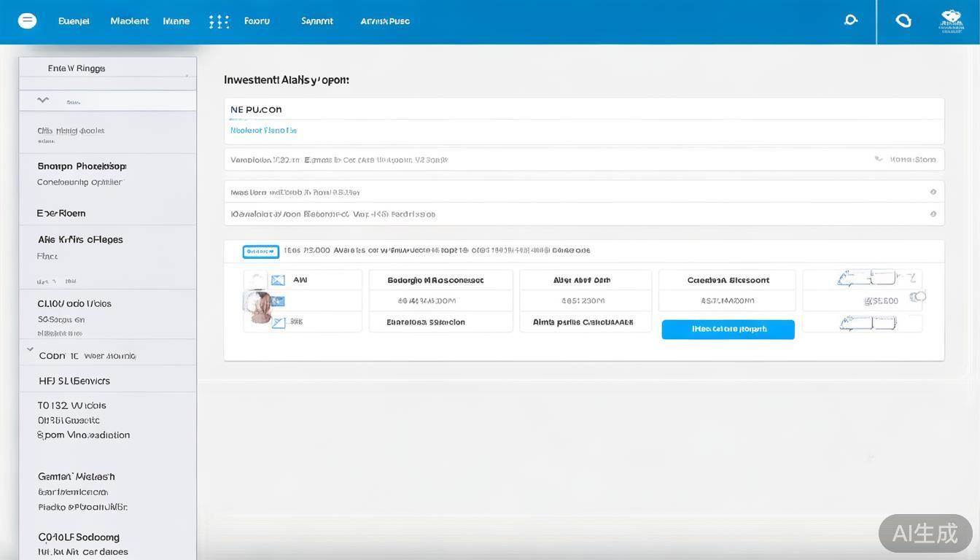Click the bottom envelope icon in first card
980x560 pixels.
tap(278, 322)
